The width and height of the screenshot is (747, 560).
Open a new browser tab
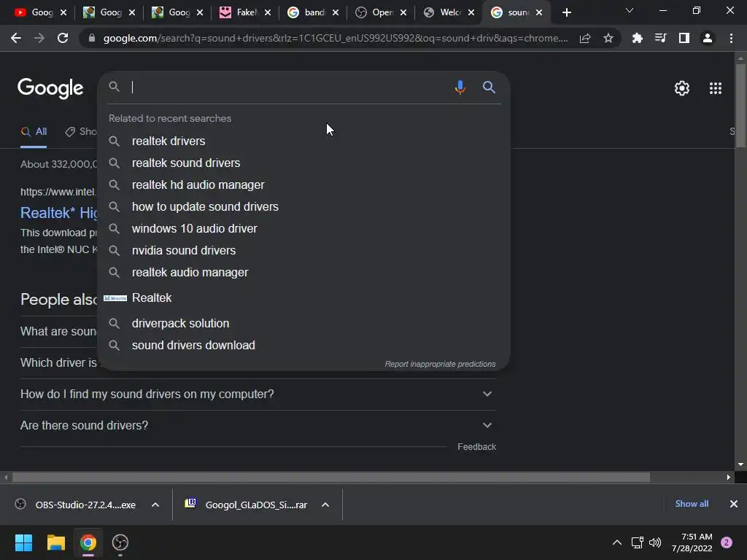566,12
